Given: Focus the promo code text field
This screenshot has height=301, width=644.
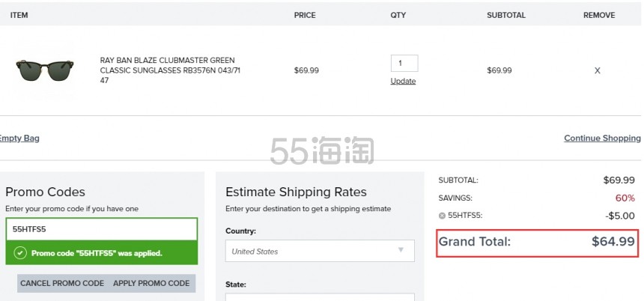Looking at the screenshot, I should [101, 229].
